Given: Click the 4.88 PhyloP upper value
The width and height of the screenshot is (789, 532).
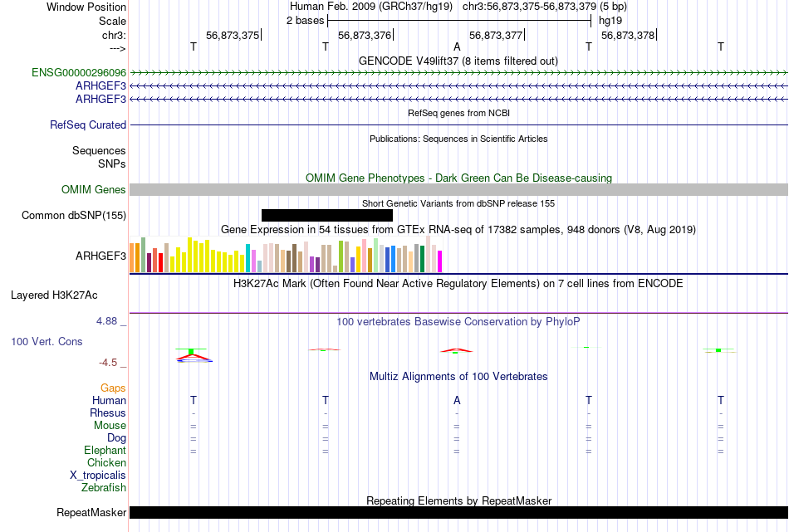Looking at the screenshot, I should (x=106, y=321).
